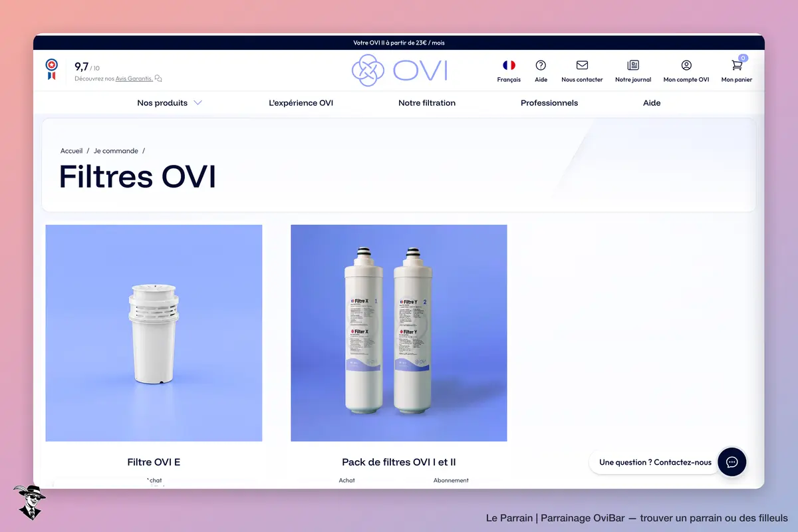Open Aide item in main navigation
Screen dimensions: 798x532
652,103
